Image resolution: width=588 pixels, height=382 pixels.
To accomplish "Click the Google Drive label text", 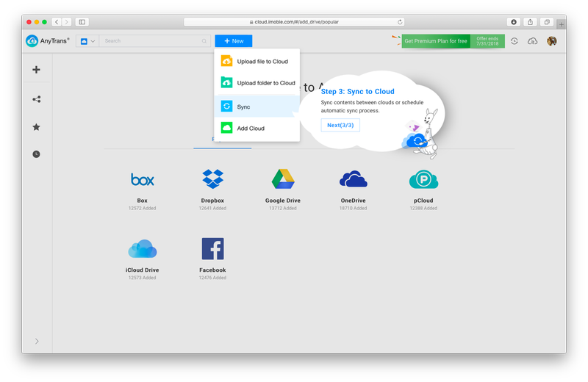I will pos(283,201).
